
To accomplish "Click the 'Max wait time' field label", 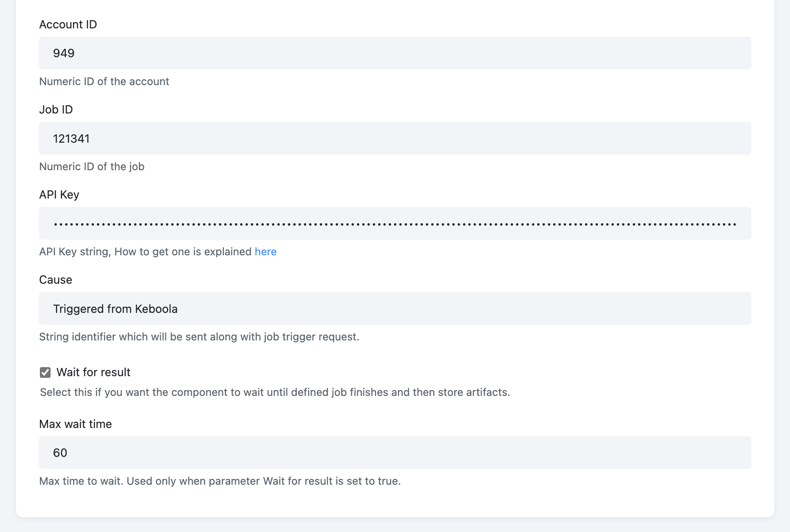I will (x=75, y=424).
